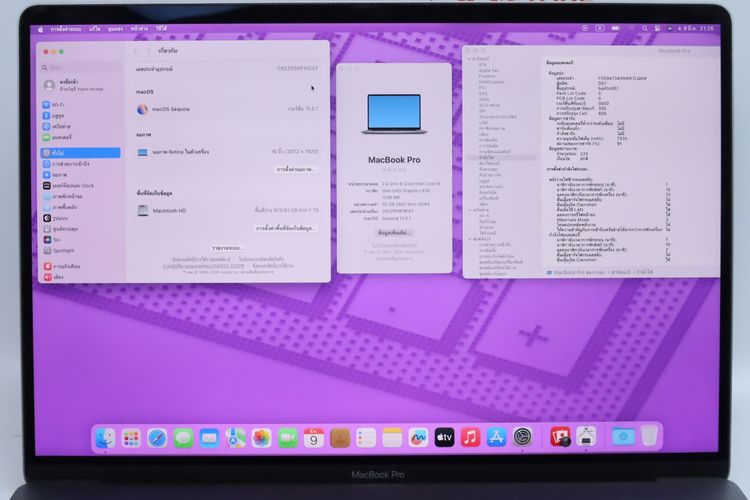Select Wi-Fi in Settings sidebar
Screen dimensions: 750x500
tap(80, 104)
